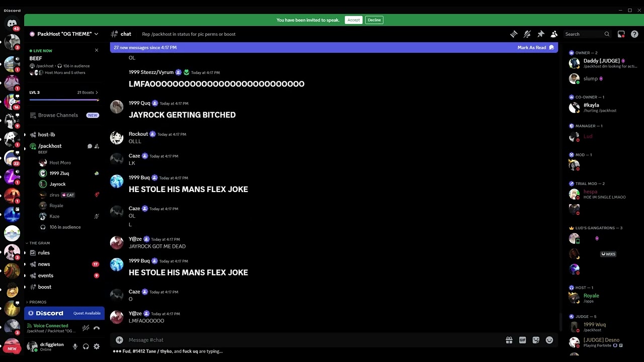The height and width of the screenshot is (362, 644).
Task: Open 1999 Quq avatar in chat
Action: coord(117,107)
